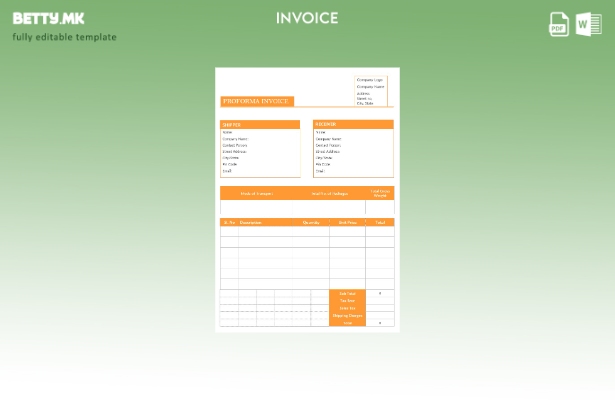Select the Unit Price column header

[347, 222]
